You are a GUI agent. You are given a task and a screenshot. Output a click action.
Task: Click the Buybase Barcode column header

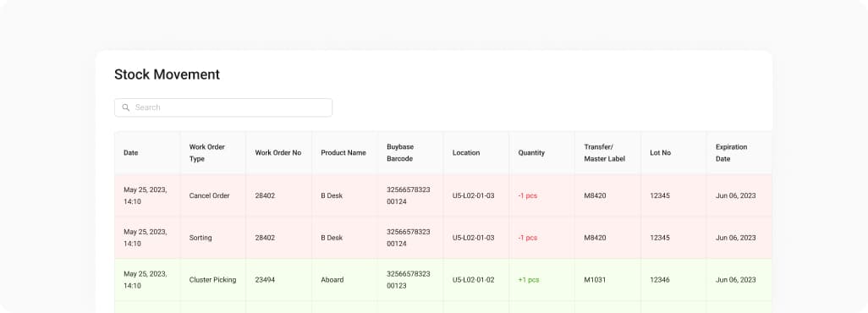point(400,153)
